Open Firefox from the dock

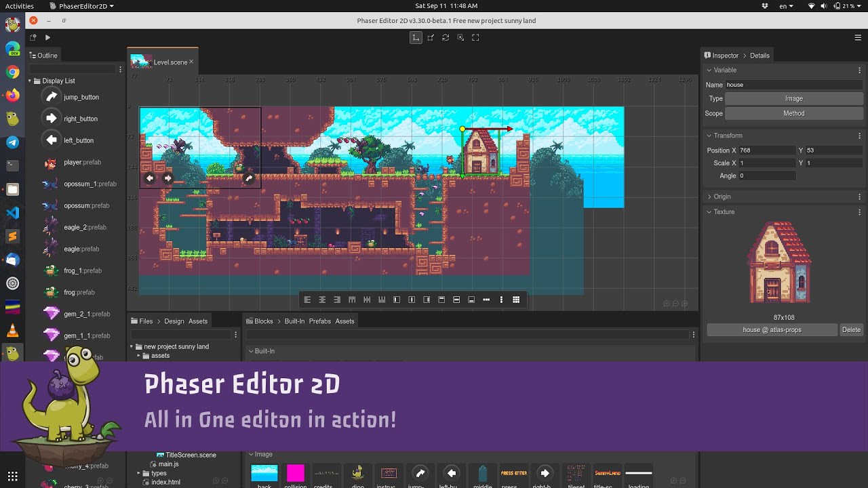click(12, 96)
